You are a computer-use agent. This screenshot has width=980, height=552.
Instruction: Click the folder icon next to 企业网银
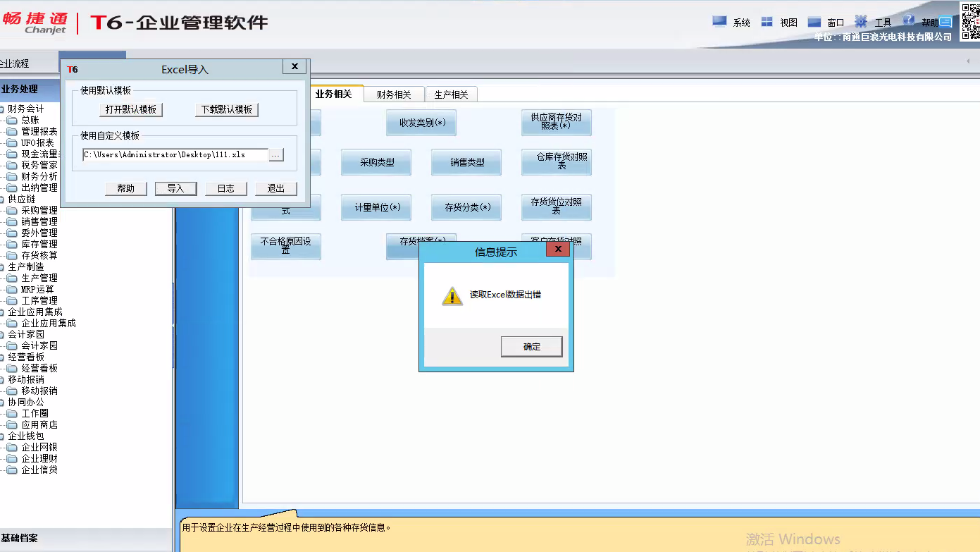[12, 447]
